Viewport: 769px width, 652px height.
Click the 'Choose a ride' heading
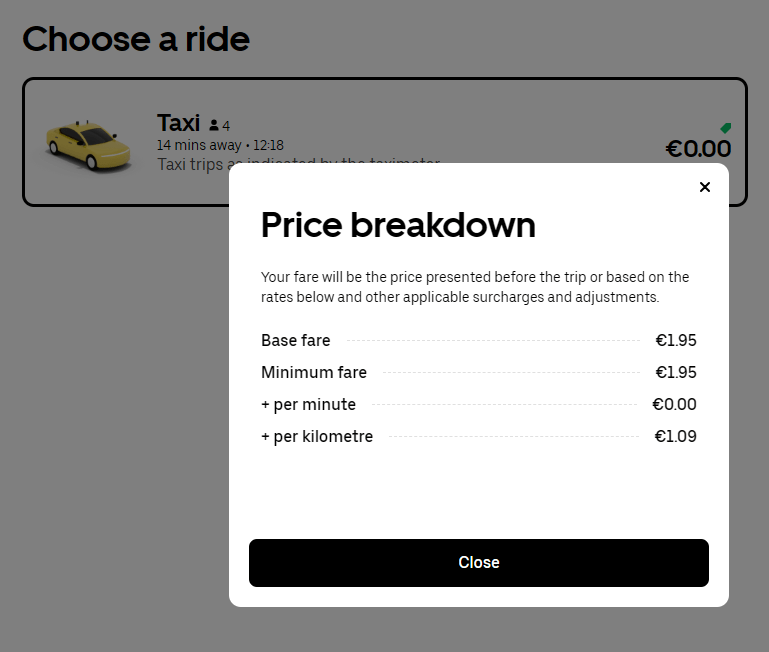pos(136,39)
